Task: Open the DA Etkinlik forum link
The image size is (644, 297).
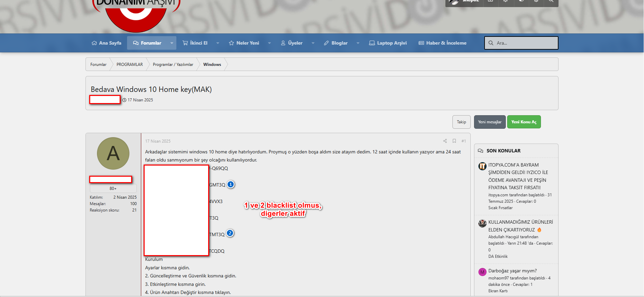Action: click(498, 256)
